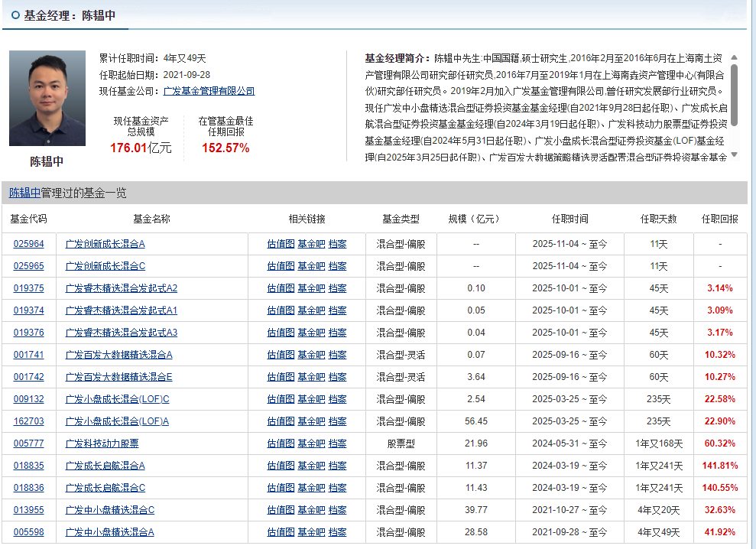The image size is (756, 549).
Task: Open fund 广发睿杰精选混合发起式A3
Action: point(122,333)
